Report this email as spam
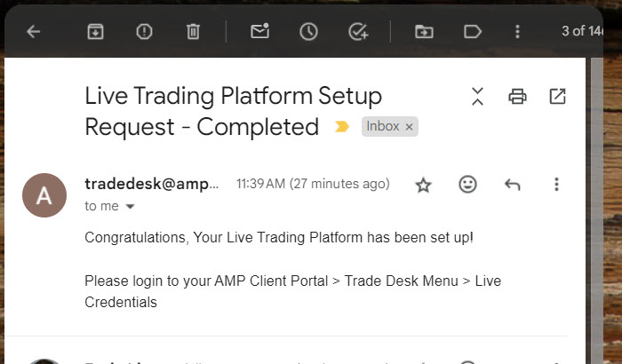Viewport: 622px width, 364px height. [144, 31]
